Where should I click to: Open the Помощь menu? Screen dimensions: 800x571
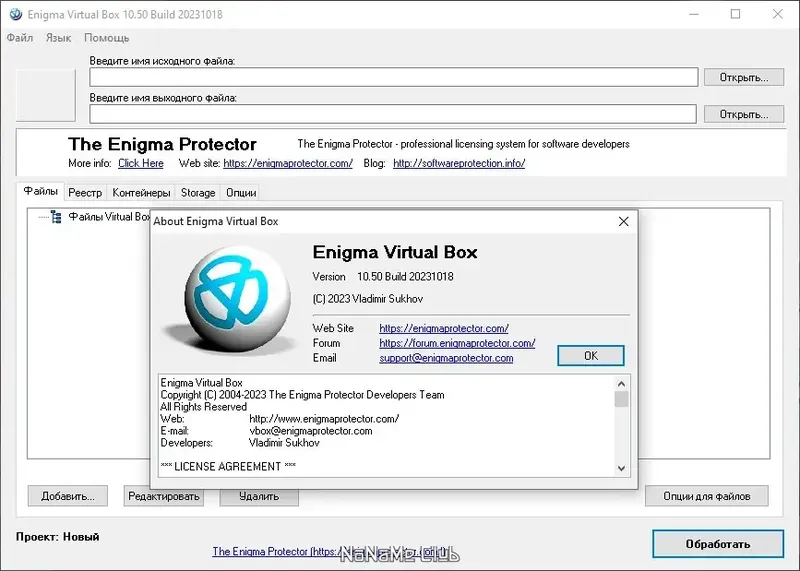(x=107, y=38)
